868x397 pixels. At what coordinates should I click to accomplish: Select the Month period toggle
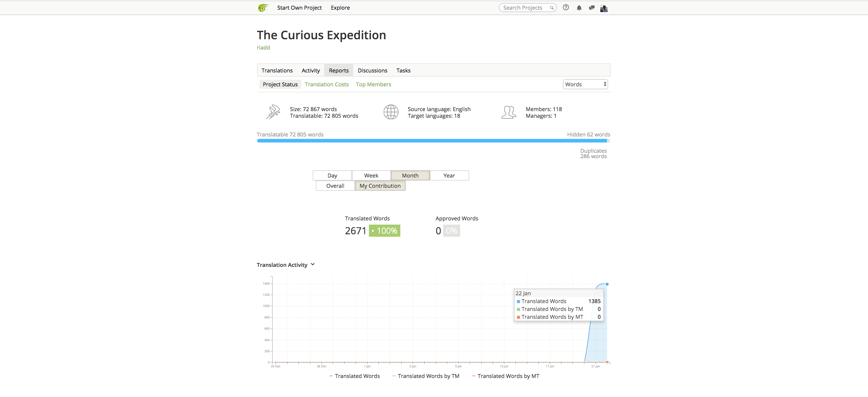click(410, 175)
